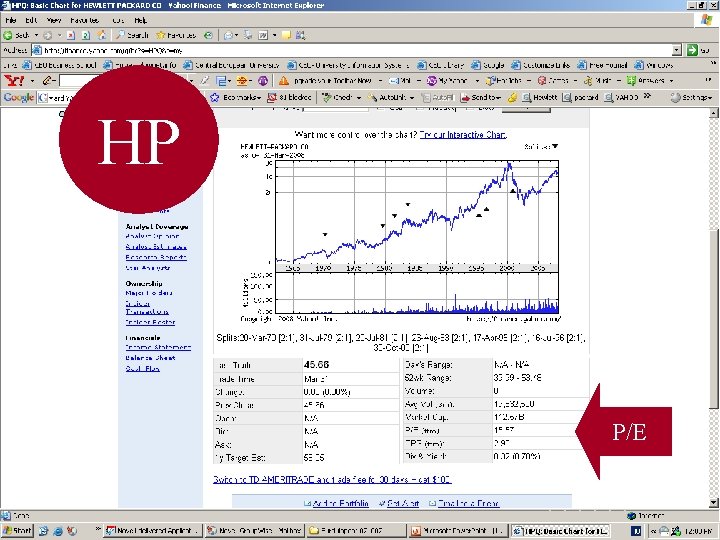Image resolution: width=720 pixels, height=540 pixels.
Task: Open the Cash Flow sidebar link
Action: [x=142, y=368]
